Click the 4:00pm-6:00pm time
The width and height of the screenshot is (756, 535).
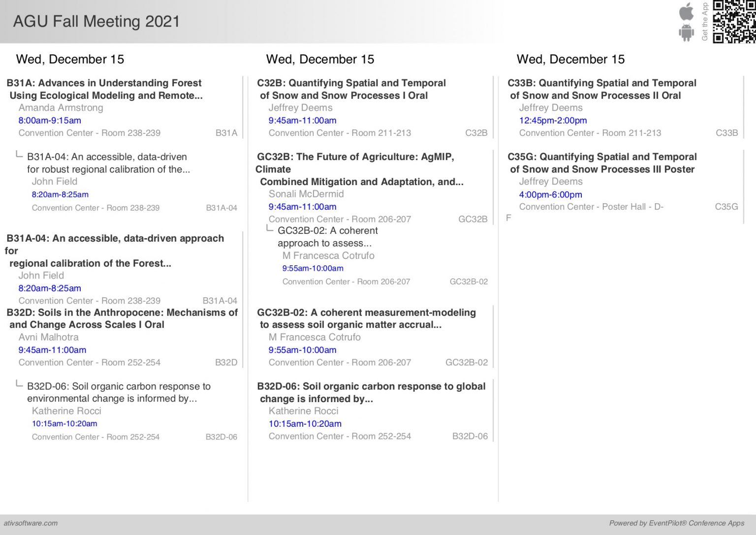(550, 194)
